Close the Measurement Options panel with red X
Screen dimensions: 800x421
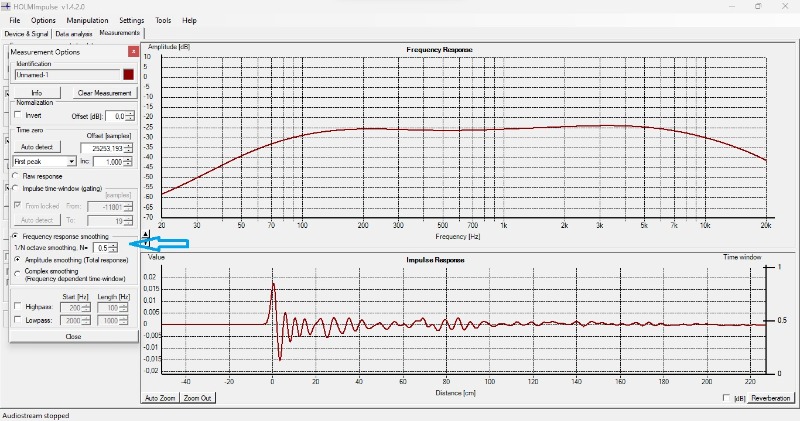click(x=133, y=52)
